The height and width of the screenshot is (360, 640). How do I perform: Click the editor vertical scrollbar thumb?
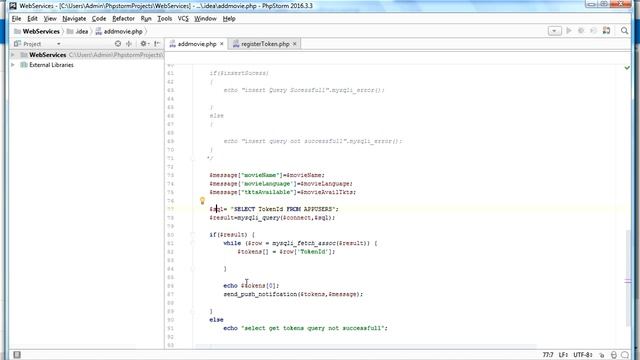tap(627, 278)
